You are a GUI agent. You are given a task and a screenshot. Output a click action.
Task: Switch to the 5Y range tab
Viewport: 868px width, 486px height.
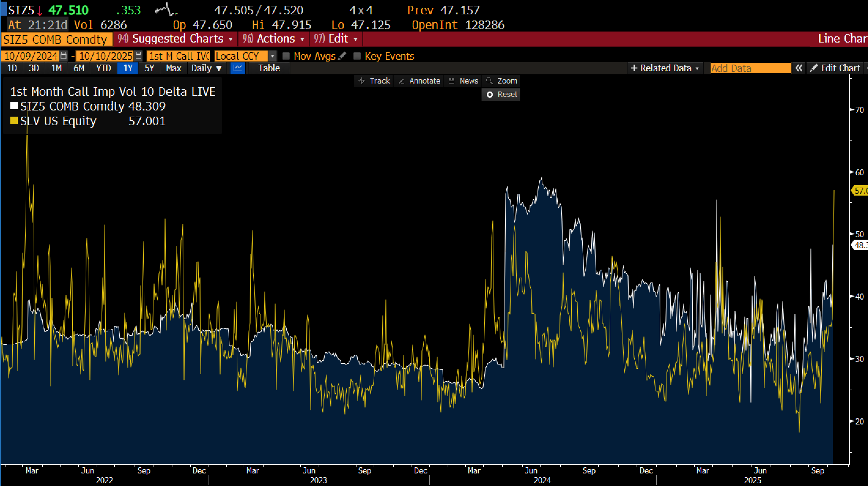(x=149, y=68)
